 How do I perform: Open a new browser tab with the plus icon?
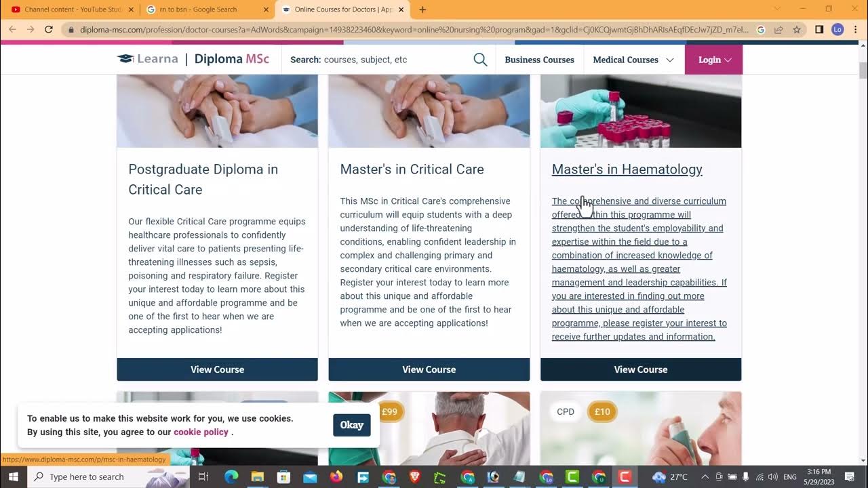(422, 9)
